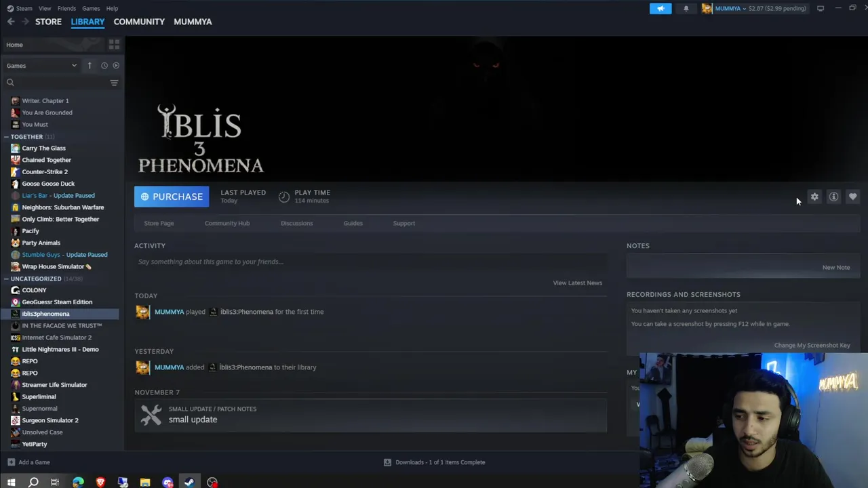Collapse the UNCATEGORIZED category
Image resolution: width=868 pixels, height=488 pixels.
(6, 279)
